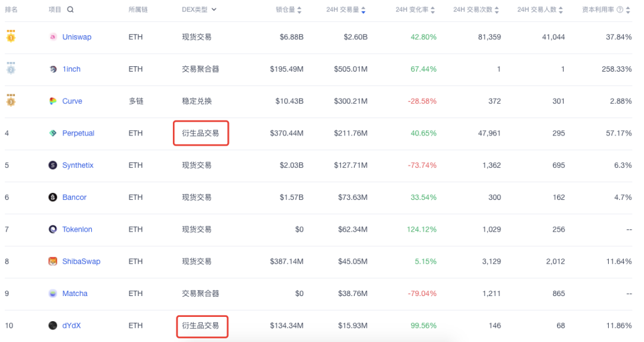The image size is (644, 342).
Task: Click the help icon beside 资本利用率
Action: click(620, 10)
